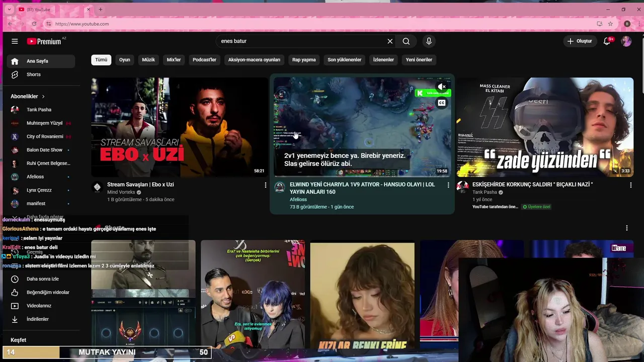Click the YouTube Premium logo
This screenshot has width=644, height=362.
click(44, 41)
